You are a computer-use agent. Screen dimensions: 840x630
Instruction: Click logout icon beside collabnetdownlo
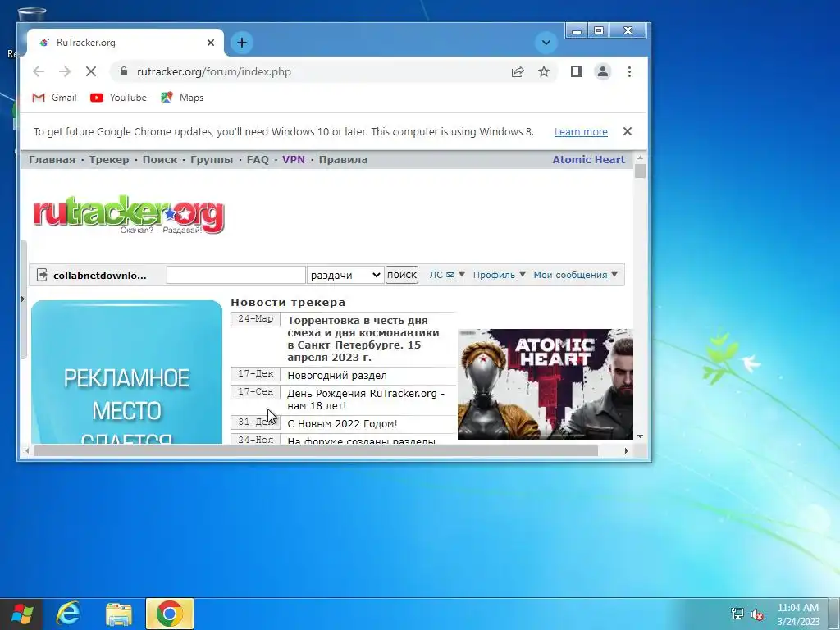[x=43, y=275]
